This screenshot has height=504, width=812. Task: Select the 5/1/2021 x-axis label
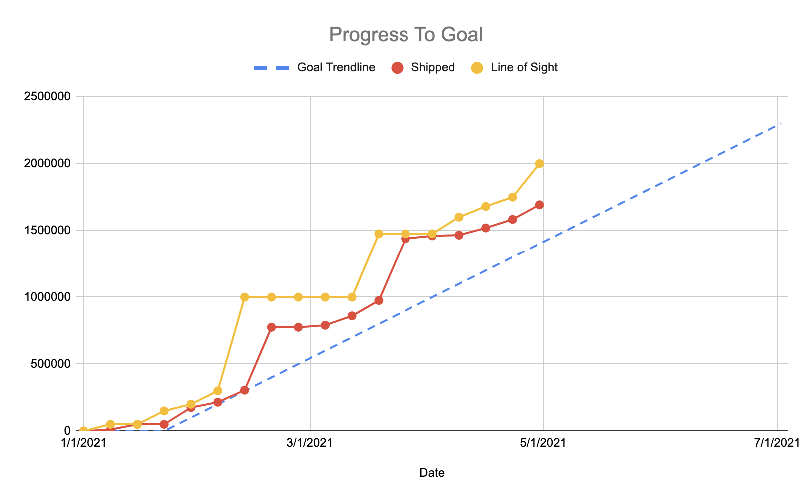[x=543, y=443]
